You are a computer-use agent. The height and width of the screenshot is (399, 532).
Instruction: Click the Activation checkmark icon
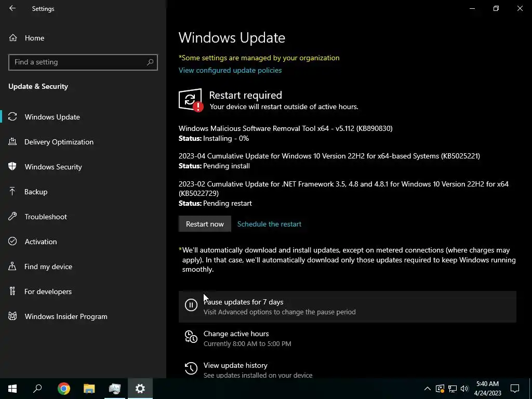[12, 241]
